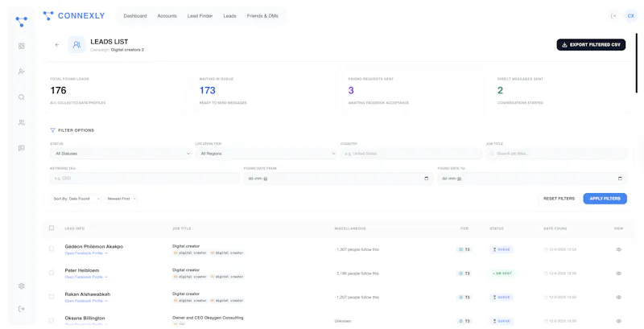
Task: Click the Country input field
Action: pos(411,154)
